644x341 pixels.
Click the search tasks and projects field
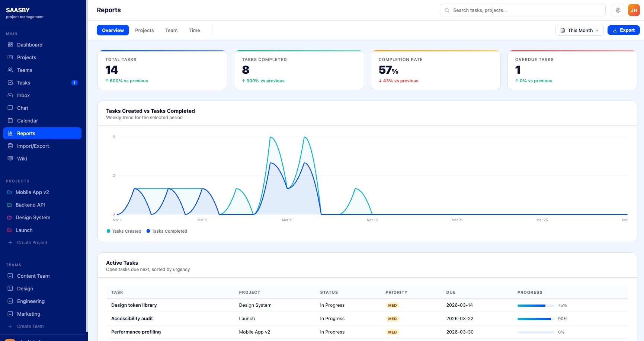(x=522, y=10)
